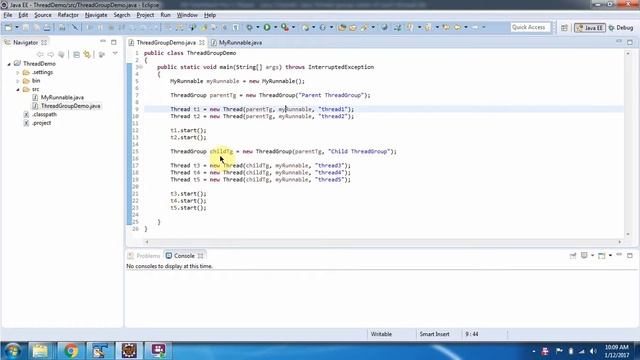Click Collapse All icon in Navigator
Screen dimensions: 640x360
tap(76, 54)
